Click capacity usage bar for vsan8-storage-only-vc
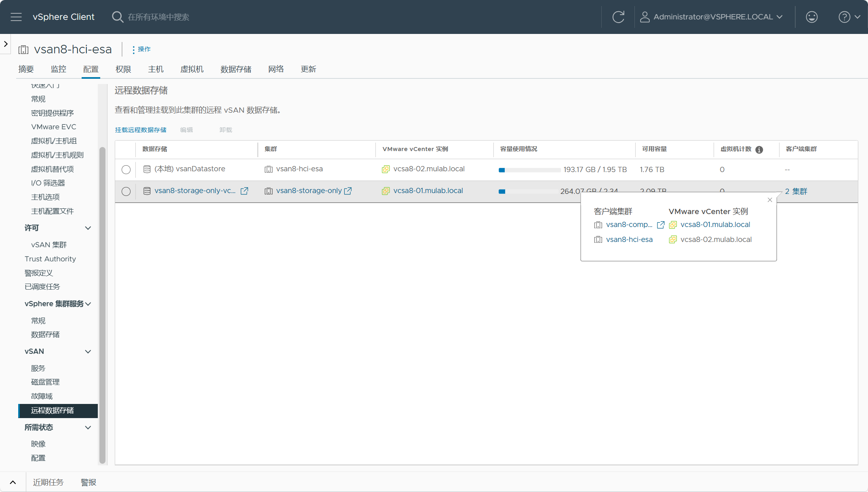 (x=529, y=191)
